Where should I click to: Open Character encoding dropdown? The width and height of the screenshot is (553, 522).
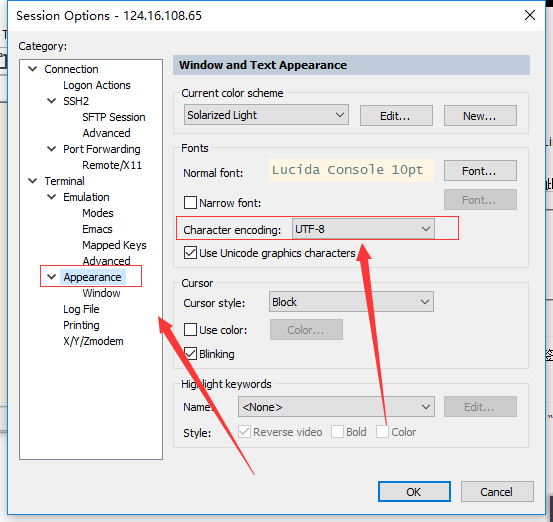(x=363, y=229)
